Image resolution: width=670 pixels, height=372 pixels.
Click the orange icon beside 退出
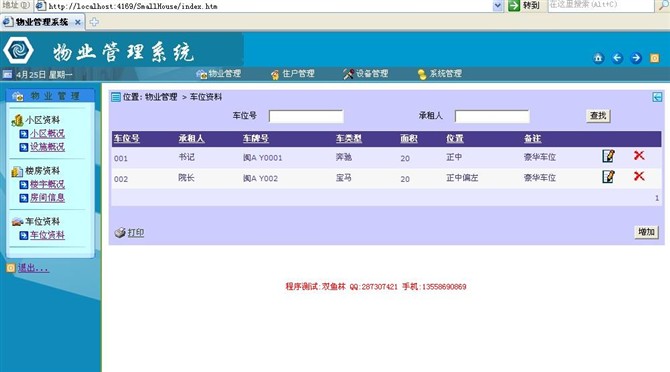(x=11, y=268)
